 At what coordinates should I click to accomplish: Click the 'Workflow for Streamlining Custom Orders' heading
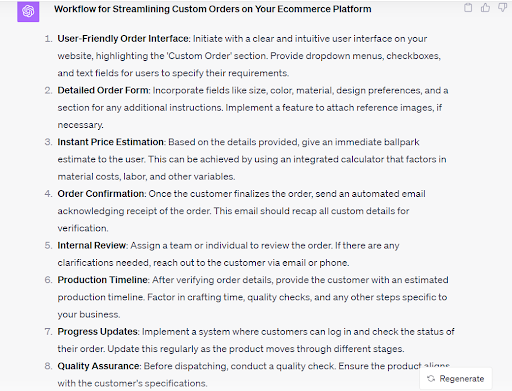pyautogui.click(x=213, y=9)
